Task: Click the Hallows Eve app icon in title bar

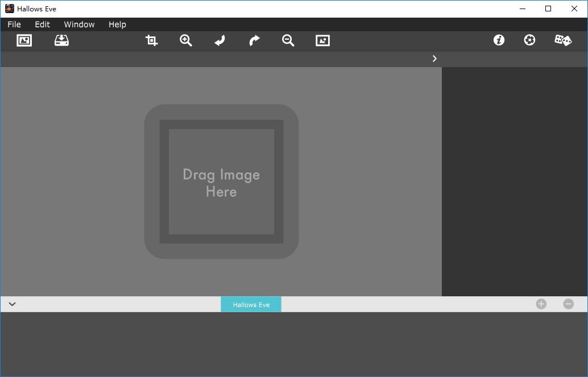Action: coord(9,9)
